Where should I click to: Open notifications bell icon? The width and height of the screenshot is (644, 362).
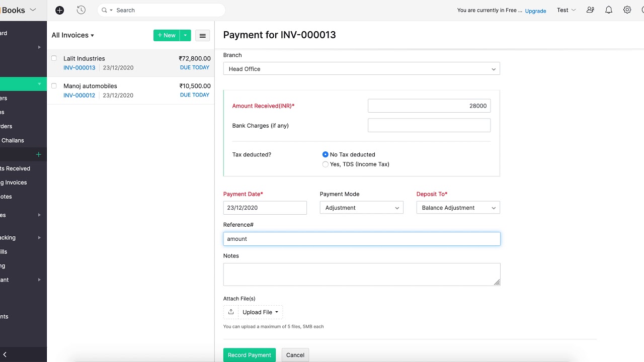point(609,10)
